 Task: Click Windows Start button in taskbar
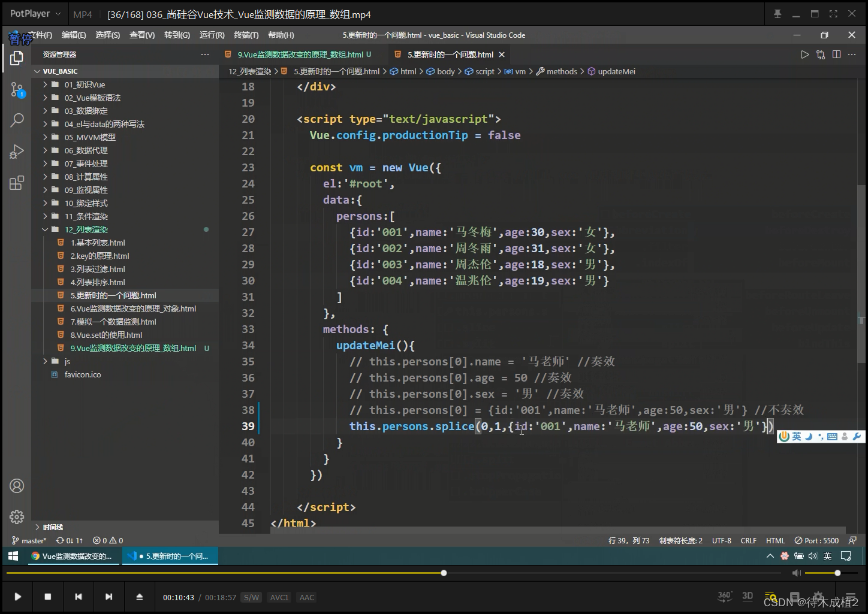click(13, 556)
